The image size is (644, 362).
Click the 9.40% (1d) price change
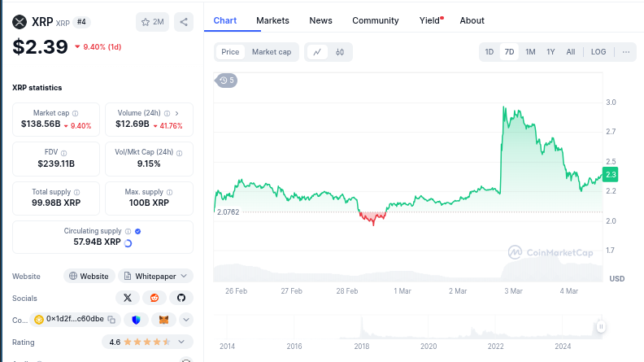(98, 47)
